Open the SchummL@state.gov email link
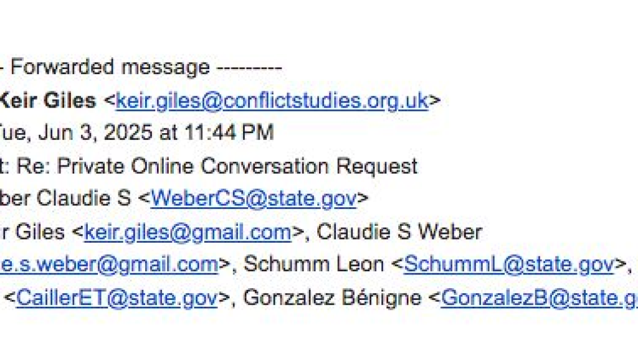 click(x=509, y=264)
